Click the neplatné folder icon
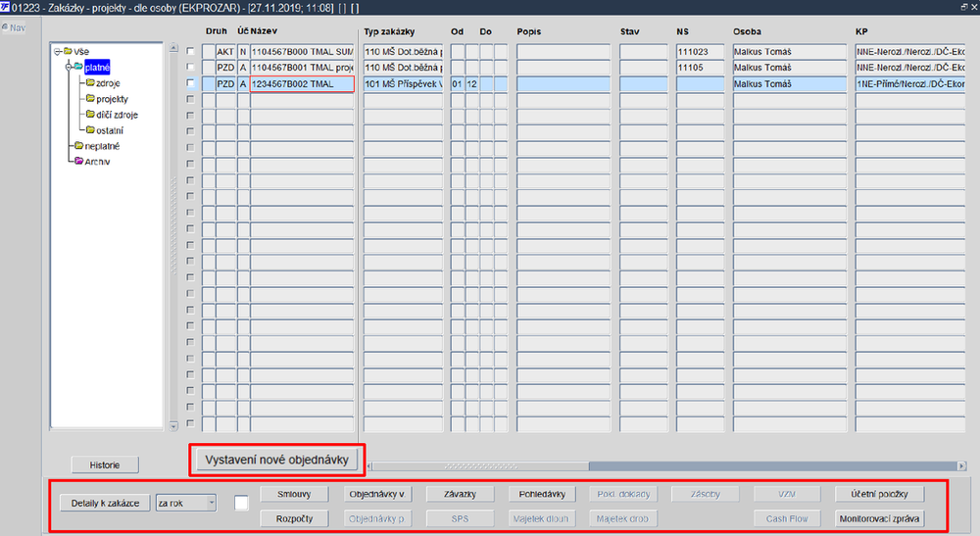This screenshot has width=980, height=536. click(78, 146)
